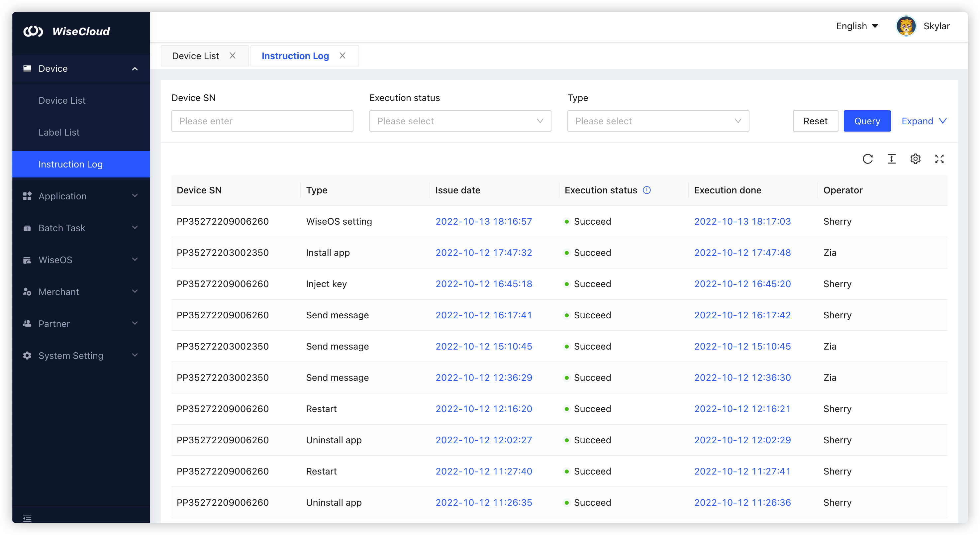The height and width of the screenshot is (535, 980).
Task: Click Skylar user avatar
Action: tap(906, 26)
